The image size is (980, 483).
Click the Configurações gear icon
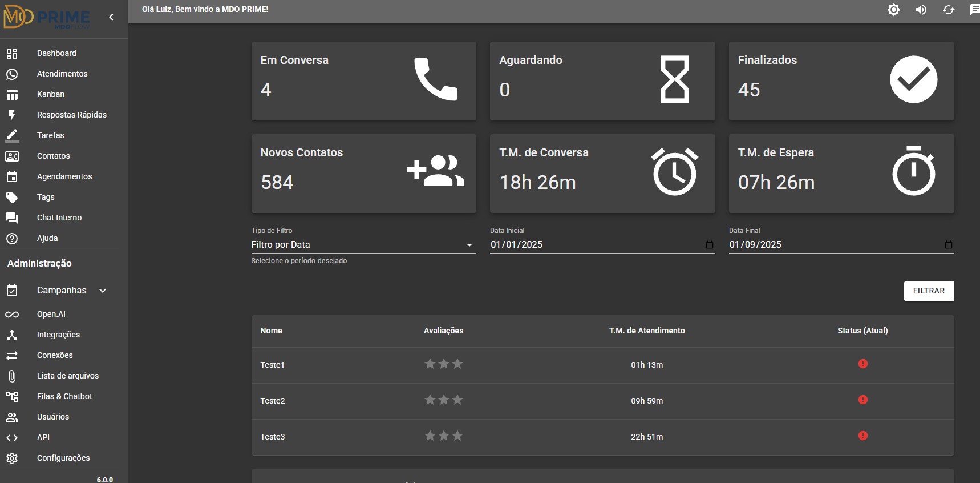coord(12,458)
